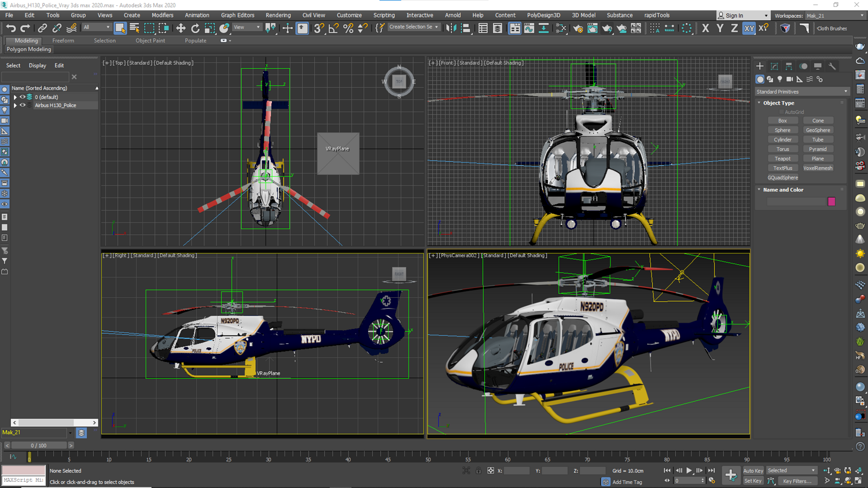Open the Schematic View icon

[561, 28]
